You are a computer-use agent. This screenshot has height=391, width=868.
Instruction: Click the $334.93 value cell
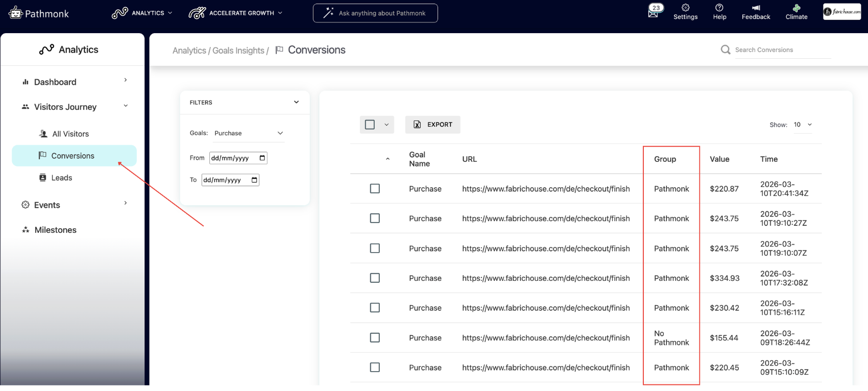point(725,278)
